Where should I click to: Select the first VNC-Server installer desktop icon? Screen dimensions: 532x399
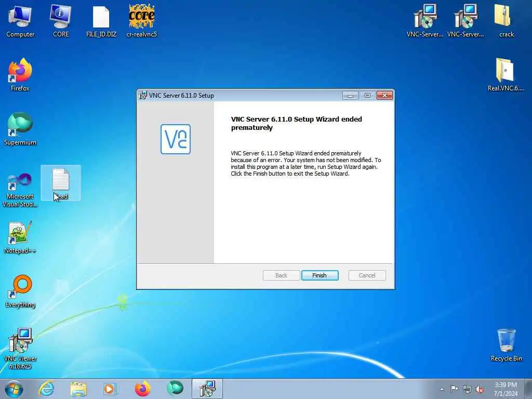[x=425, y=21]
